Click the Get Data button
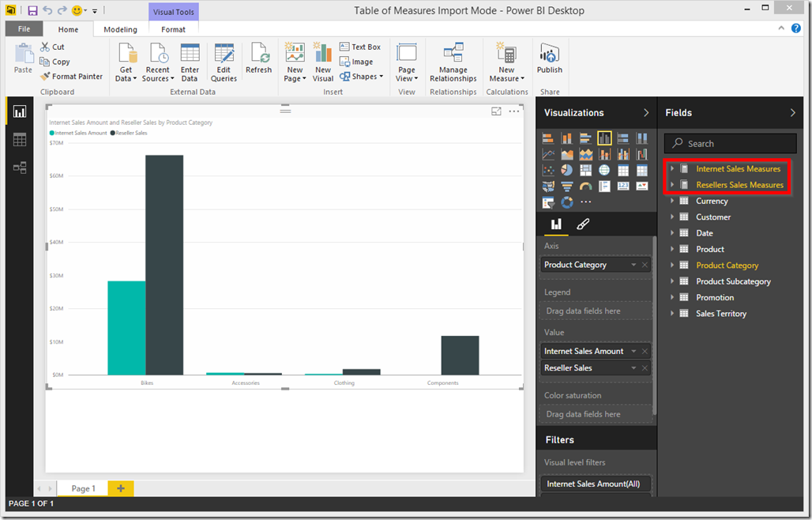Screen dimensions: 812x520 click(x=126, y=62)
